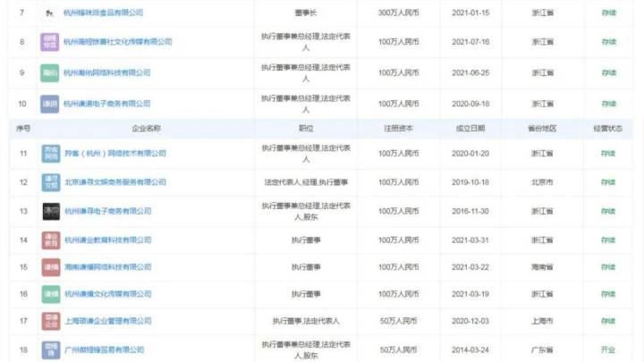Click the 序号 column header
The width and height of the screenshot is (644, 362).
coord(23,129)
